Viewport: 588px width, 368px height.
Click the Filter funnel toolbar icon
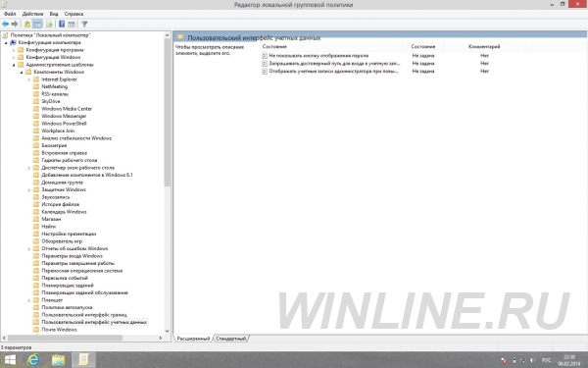pyautogui.click(x=84, y=24)
